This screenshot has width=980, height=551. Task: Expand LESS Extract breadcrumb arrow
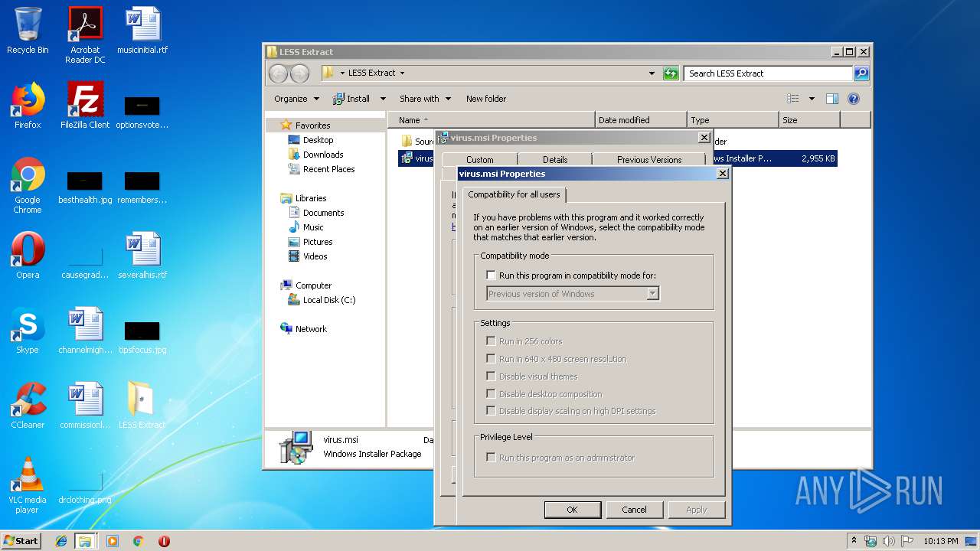(x=402, y=73)
